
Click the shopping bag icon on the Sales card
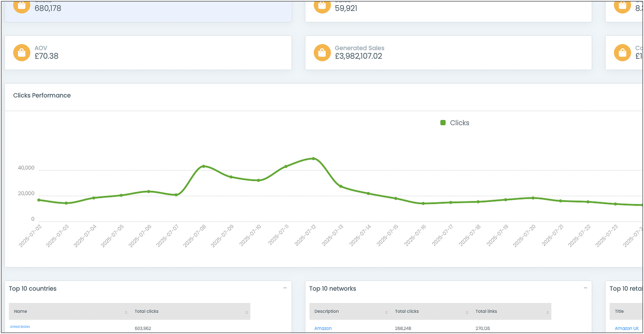coord(322,6)
